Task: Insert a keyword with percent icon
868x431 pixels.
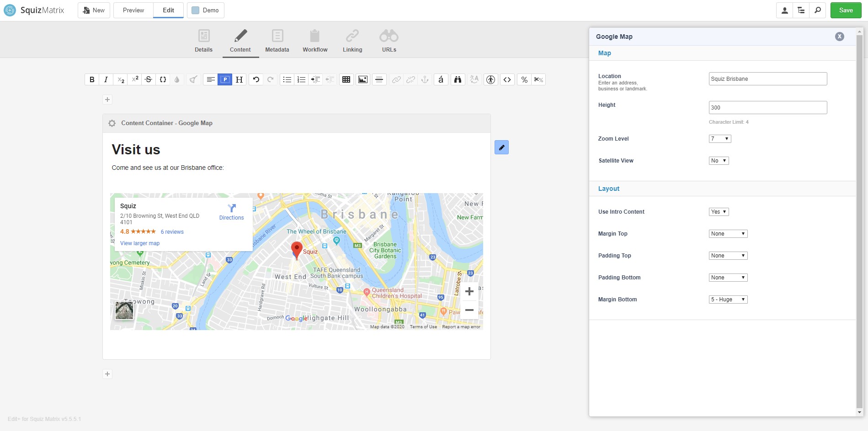Action: (x=524, y=79)
